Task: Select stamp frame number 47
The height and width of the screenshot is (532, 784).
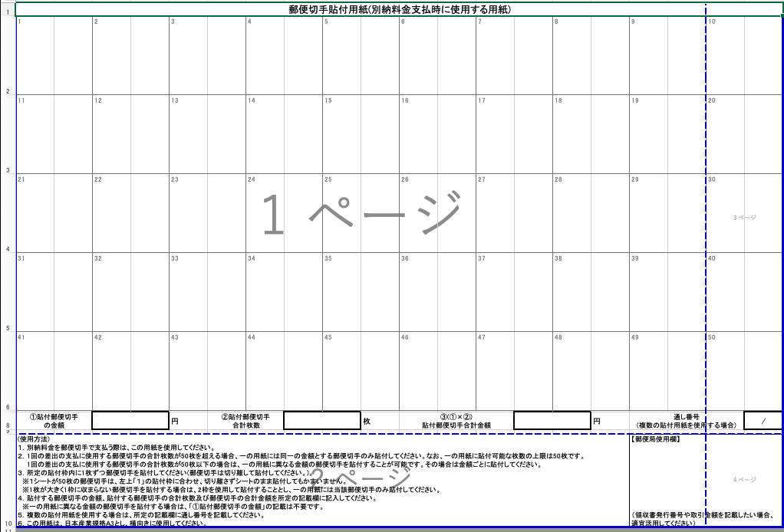Action: point(514,371)
